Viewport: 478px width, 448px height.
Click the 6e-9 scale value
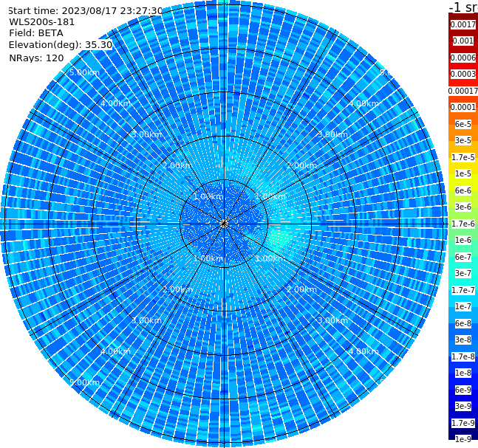click(x=463, y=390)
